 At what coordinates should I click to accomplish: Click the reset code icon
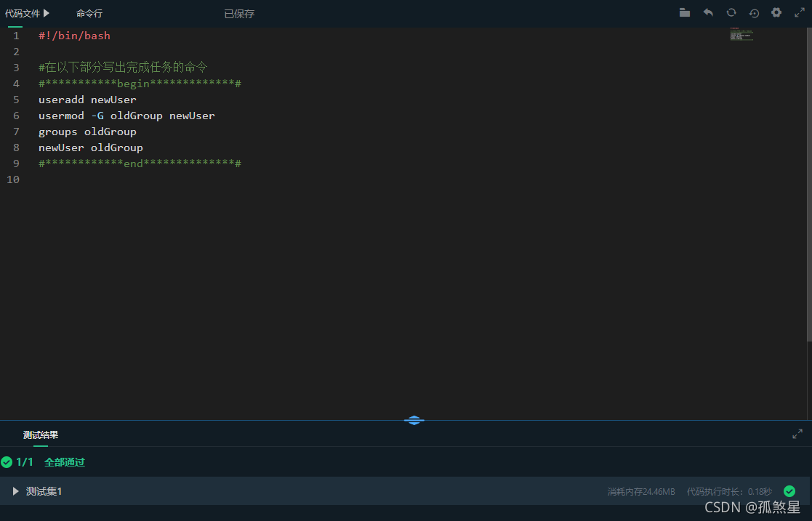pos(731,12)
